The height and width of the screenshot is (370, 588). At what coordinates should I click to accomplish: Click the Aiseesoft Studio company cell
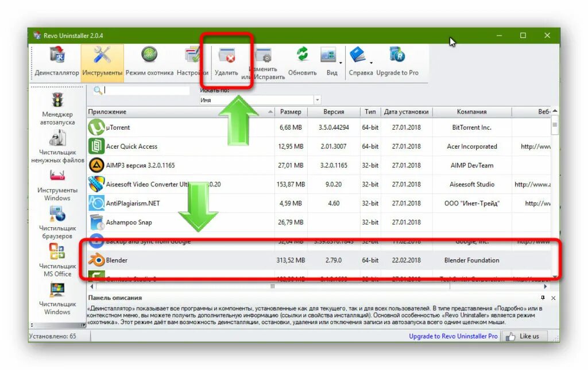pos(472,184)
